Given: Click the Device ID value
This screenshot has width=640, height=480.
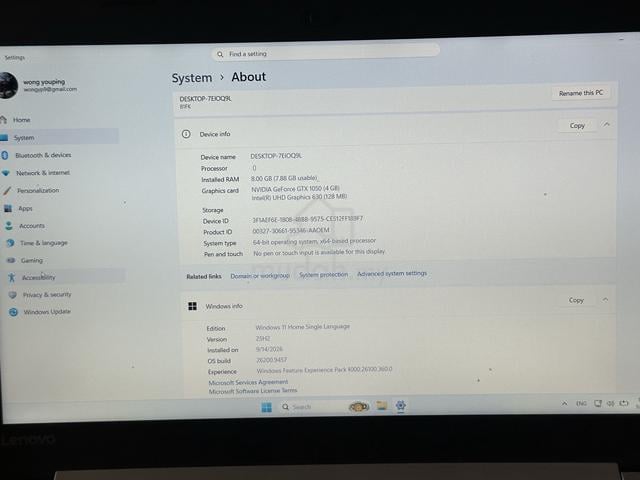Looking at the screenshot, I should coord(307,219).
